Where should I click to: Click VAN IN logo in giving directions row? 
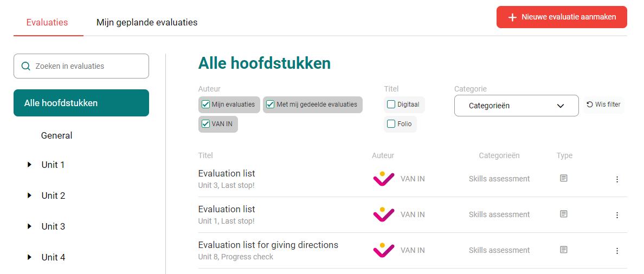(x=384, y=250)
